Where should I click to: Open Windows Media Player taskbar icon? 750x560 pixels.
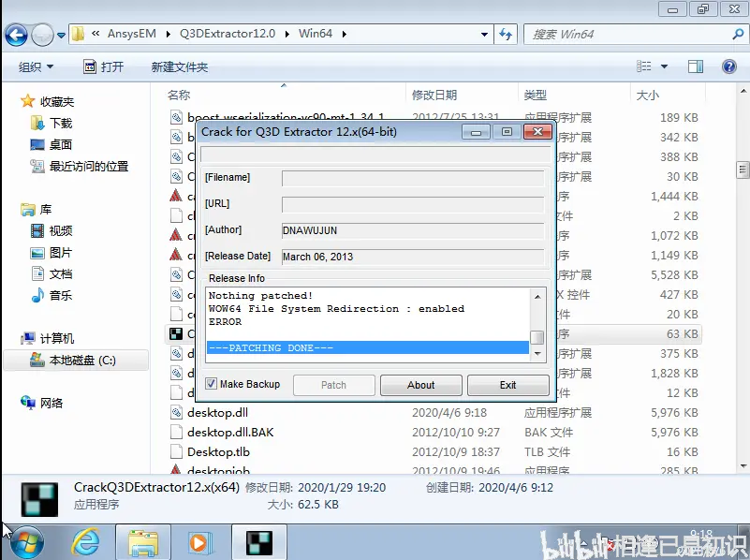pyautogui.click(x=199, y=543)
